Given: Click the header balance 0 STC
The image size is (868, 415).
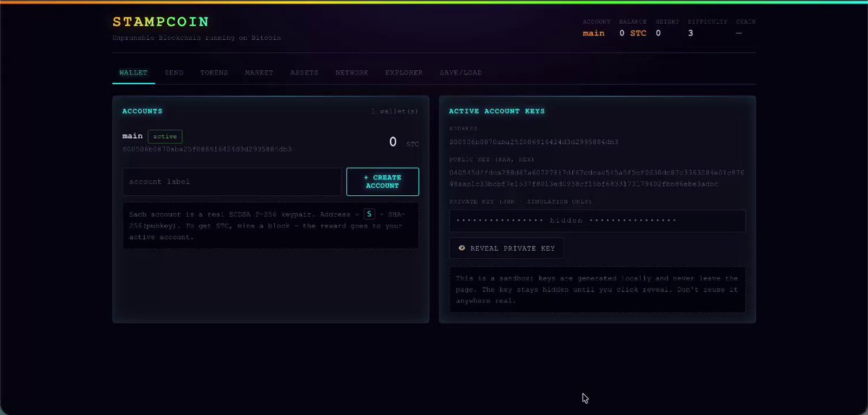Looking at the screenshot, I should tap(633, 33).
